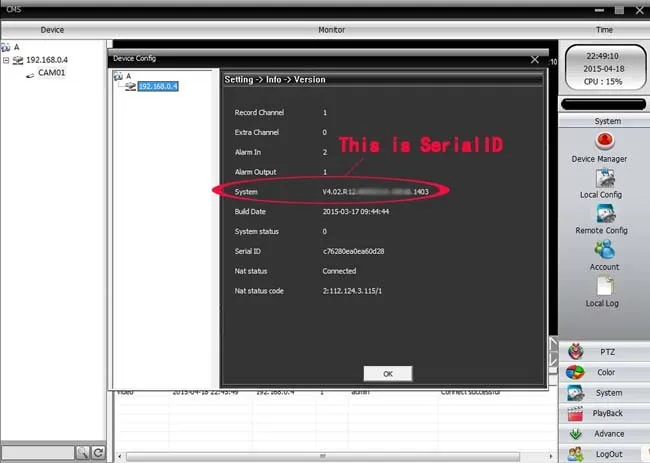Click the Setting -> Info -> Version title

click(x=275, y=80)
